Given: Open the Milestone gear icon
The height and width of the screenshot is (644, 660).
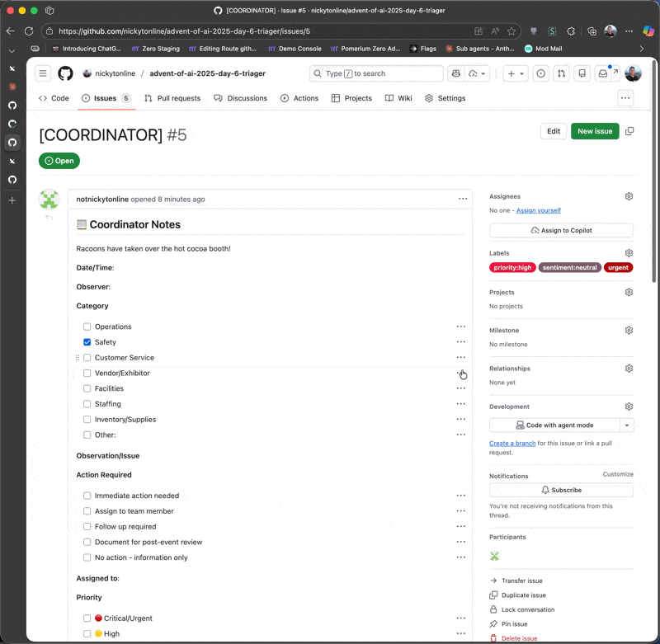Looking at the screenshot, I should point(629,330).
